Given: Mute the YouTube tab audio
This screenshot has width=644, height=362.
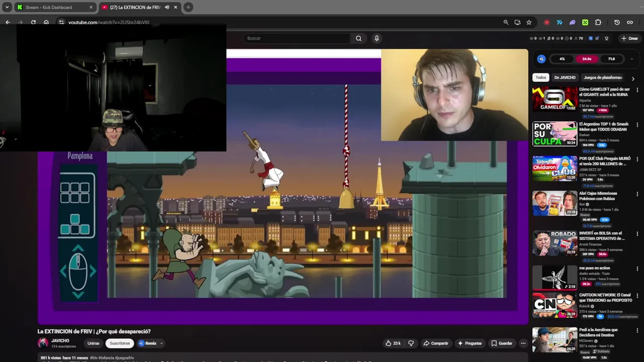Looking at the screenshot, I should [167, 7].
